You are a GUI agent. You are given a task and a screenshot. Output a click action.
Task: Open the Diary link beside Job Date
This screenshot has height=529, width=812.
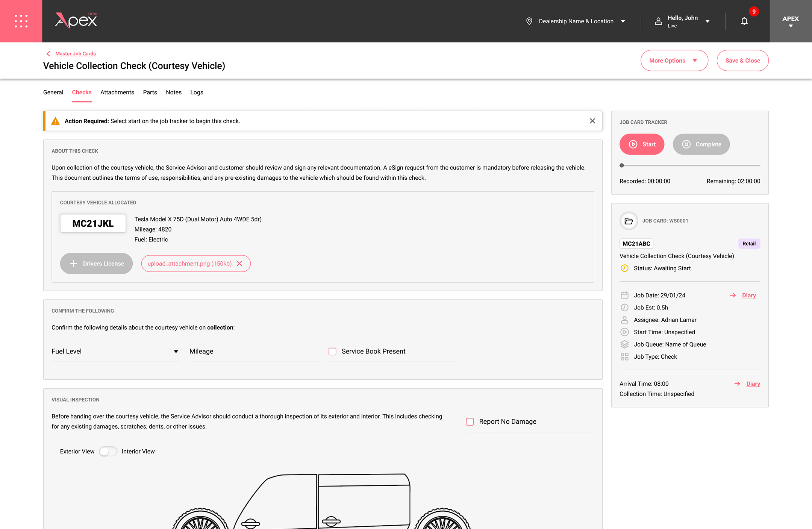point(748,296)
